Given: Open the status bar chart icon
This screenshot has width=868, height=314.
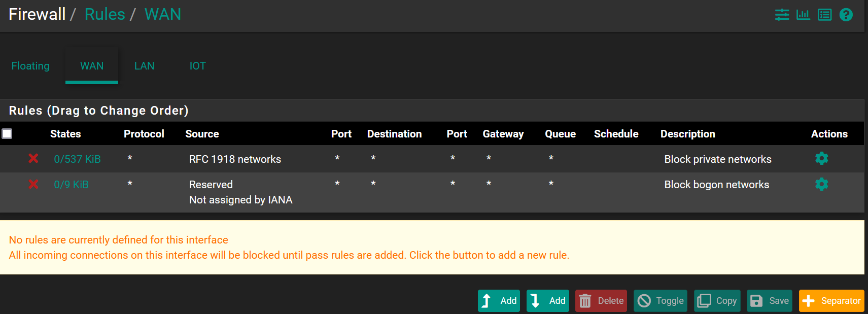Looking at the screenshot, I should pos(803,15).
